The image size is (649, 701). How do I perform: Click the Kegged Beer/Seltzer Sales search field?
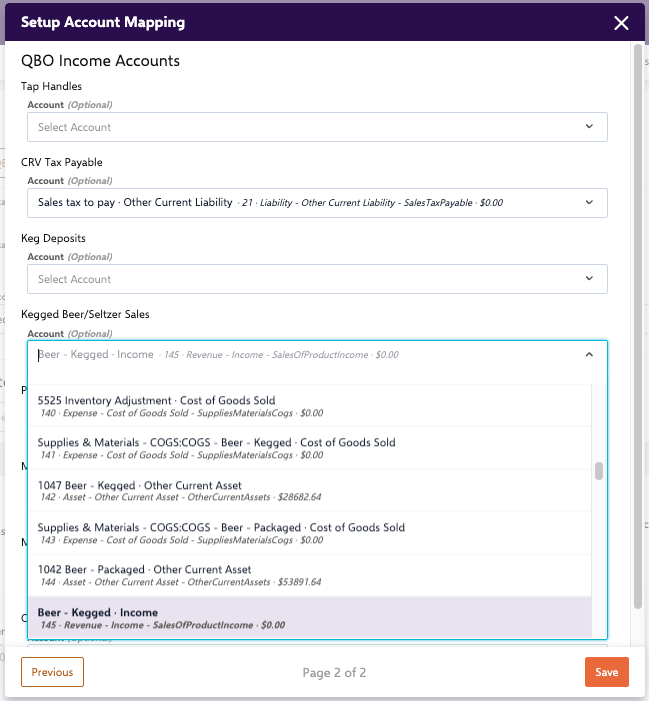point(300,354)
